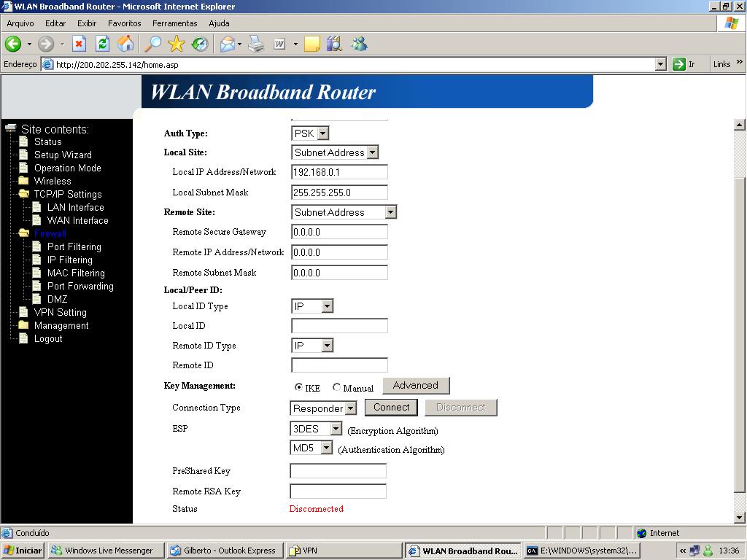This screenshot has height=560, width=747.
Task: Expand hidden tray icons chevron
Action: (x=683, y=551)
